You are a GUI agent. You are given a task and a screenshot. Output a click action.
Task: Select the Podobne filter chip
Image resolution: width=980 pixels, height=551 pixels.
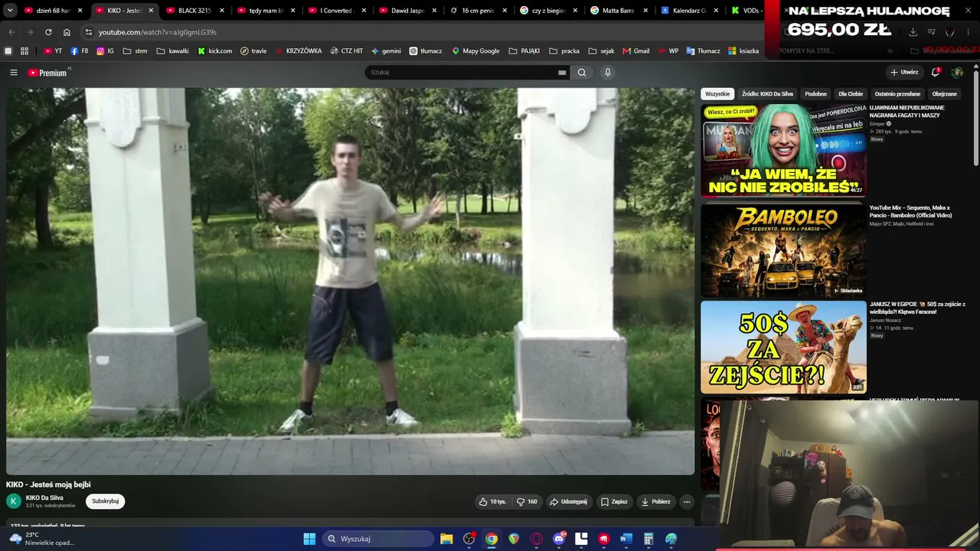816,94
